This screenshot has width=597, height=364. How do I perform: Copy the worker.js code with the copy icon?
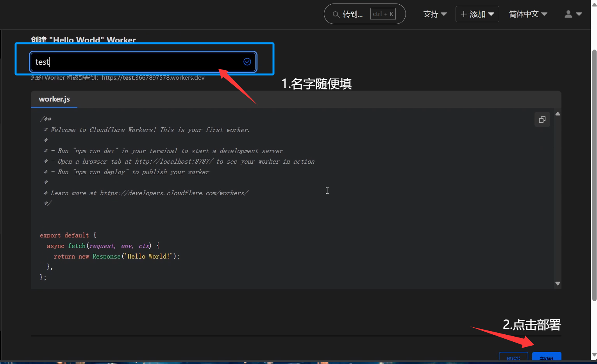(x=542, y=120)
